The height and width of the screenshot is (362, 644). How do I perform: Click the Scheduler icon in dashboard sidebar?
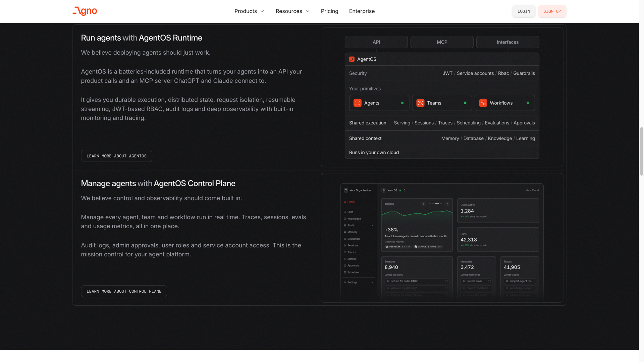point(345,272)
